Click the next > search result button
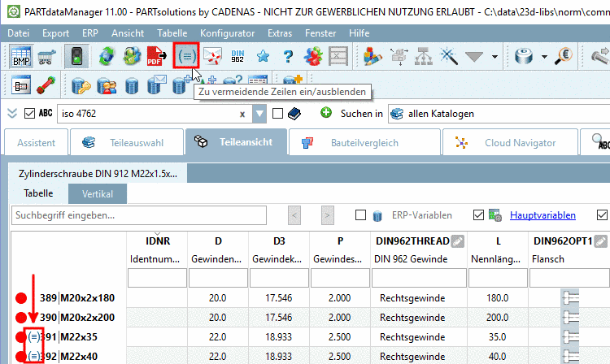Screen dimensions: 610x364 coord(328,215)
